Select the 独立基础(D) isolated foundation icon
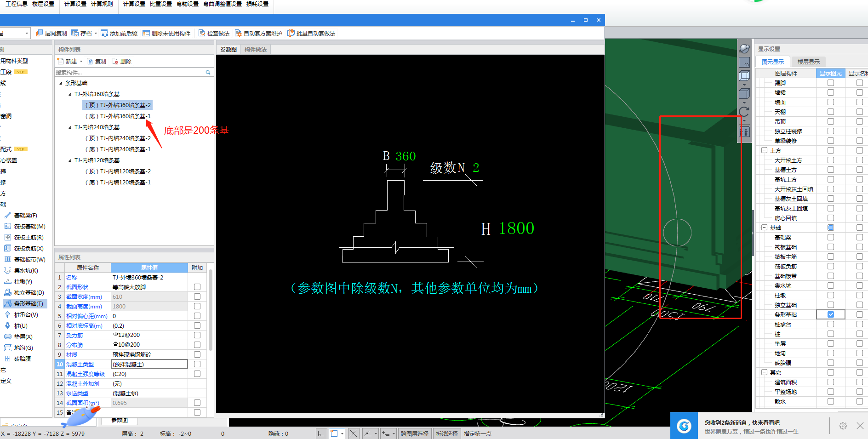 pyautogui.click(x=8, y=292)
